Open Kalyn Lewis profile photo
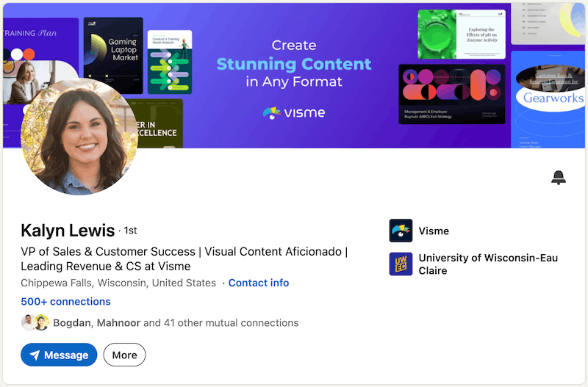 79,137
